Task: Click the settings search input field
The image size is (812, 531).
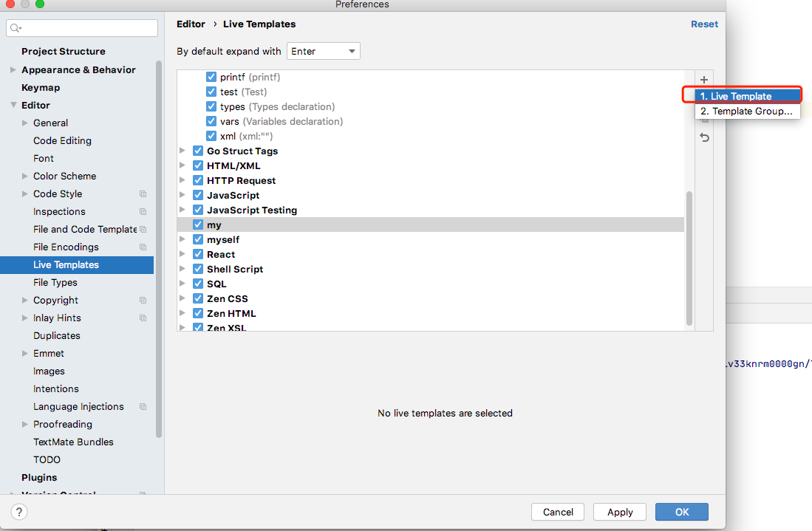Action: click(82, 28)
